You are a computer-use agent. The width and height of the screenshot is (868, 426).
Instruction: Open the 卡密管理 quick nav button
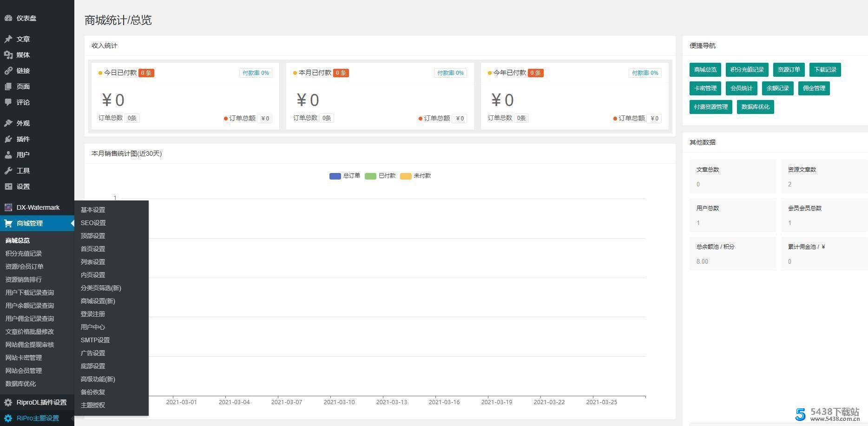pos(705,88)
